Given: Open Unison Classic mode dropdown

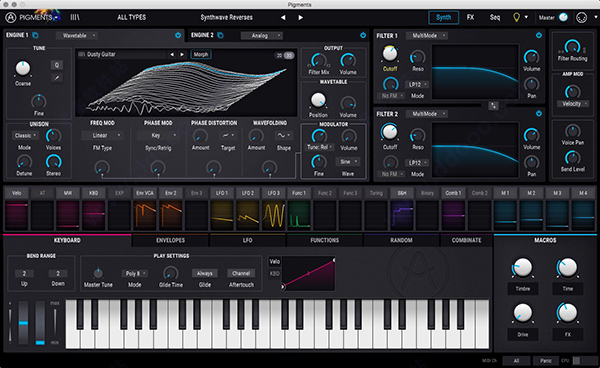Looking at the screenshot, I should pos(25,135).
